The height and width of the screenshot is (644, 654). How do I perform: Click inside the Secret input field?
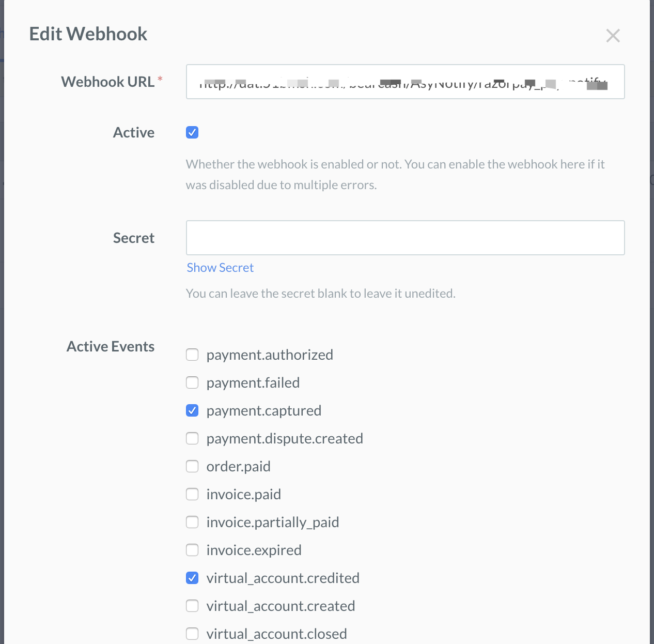pyautogui.click(x=406, y=238)
